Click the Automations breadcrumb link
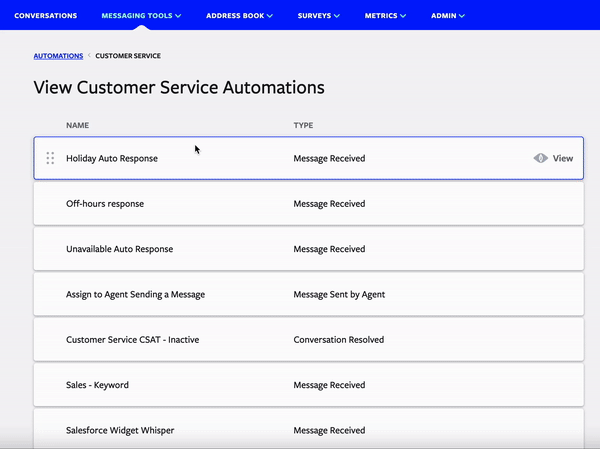 (58, 56)
